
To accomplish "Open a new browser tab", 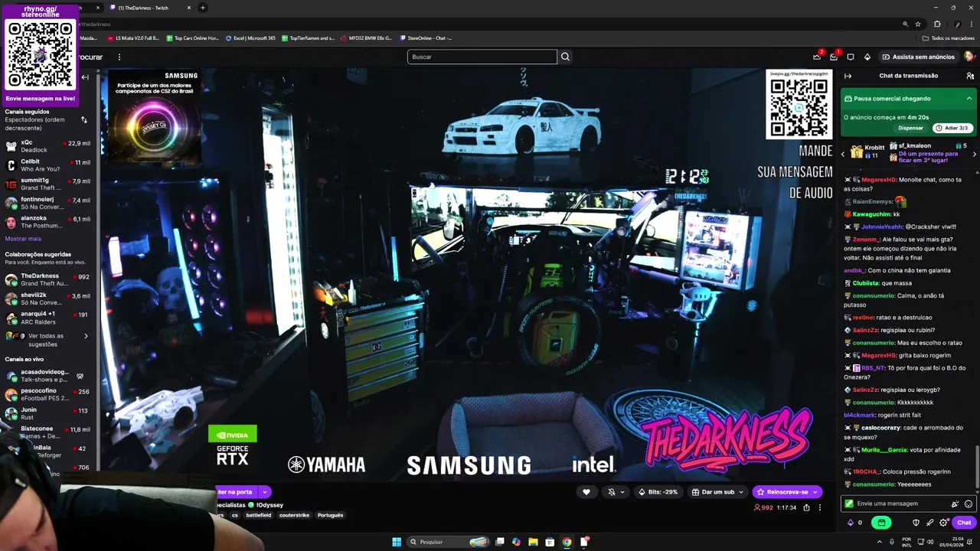I will click(x=203, y=8).
